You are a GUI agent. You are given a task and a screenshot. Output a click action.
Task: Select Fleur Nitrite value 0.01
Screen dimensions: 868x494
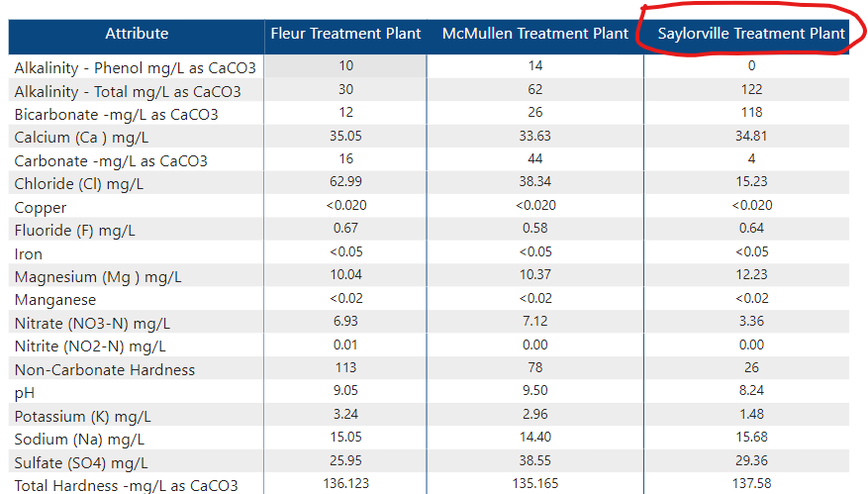tap(346, 346)
